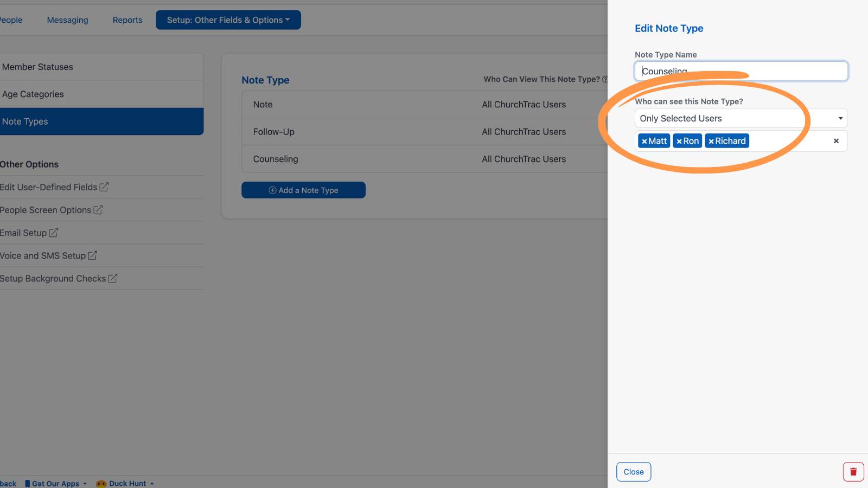Viewport: 868px width, 488px height.
Task: Expand the Only Selected Users dropdown
Action: (741, 118)
